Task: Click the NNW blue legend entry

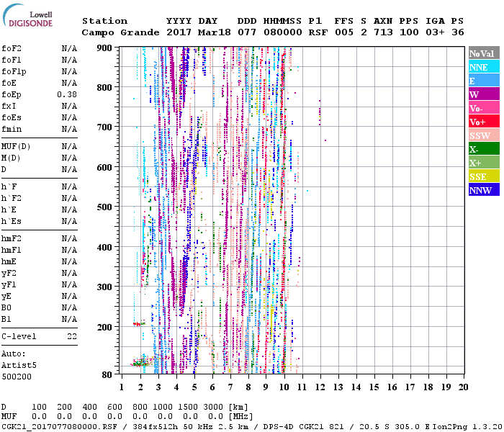Action: pyautogui.click(x=483, y=190)
